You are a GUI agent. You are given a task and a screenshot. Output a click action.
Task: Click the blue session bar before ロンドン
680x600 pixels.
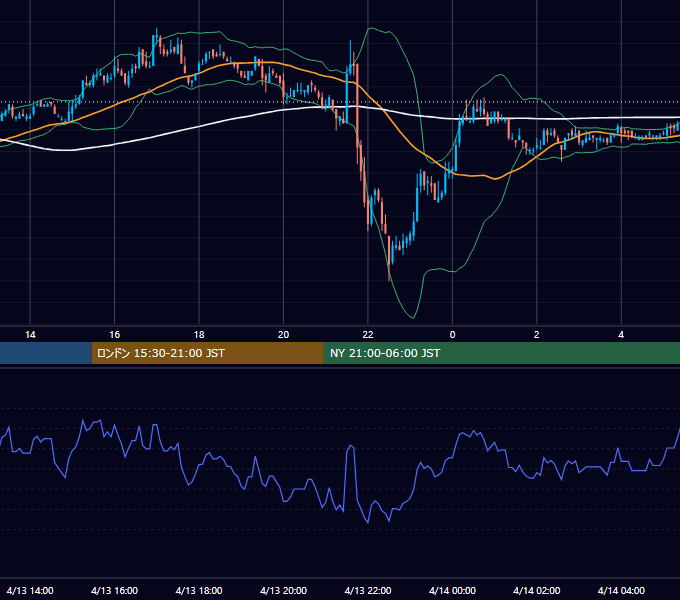[x=46, y=353]
